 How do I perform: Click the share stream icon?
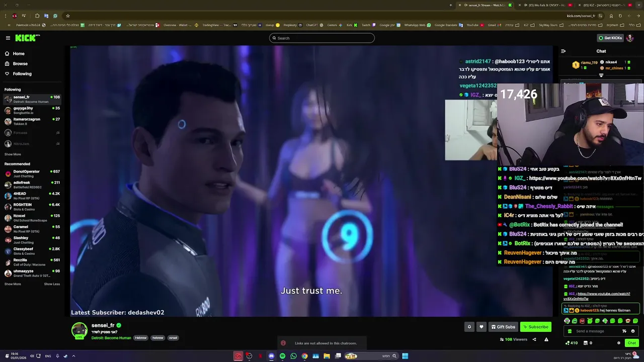point(534,339)
